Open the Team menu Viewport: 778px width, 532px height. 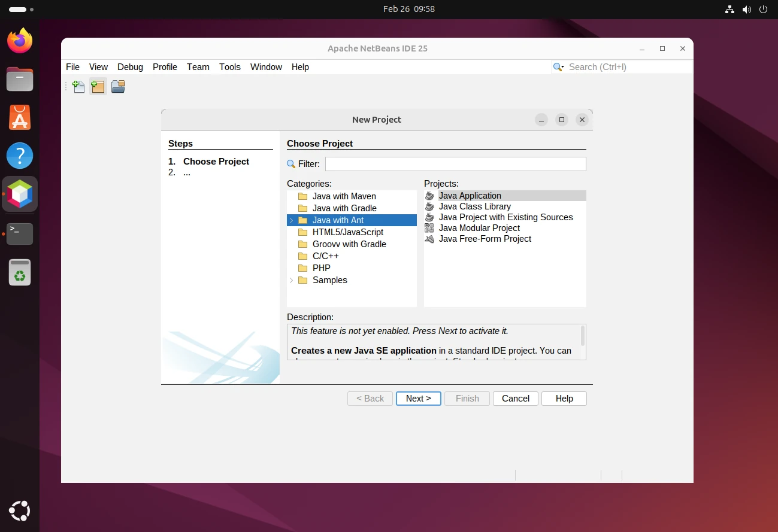198,67
